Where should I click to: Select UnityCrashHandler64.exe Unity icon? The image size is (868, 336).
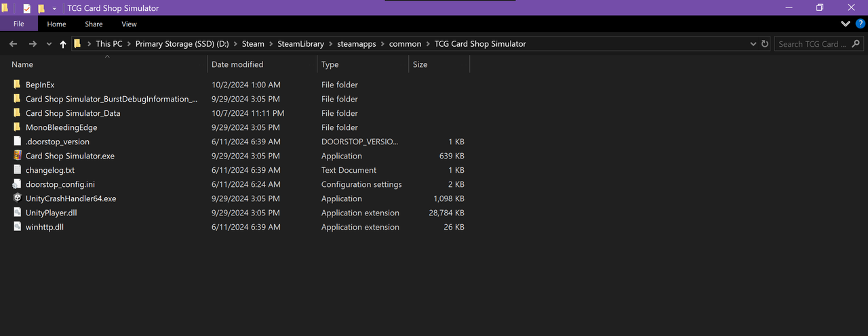[17, 198]
